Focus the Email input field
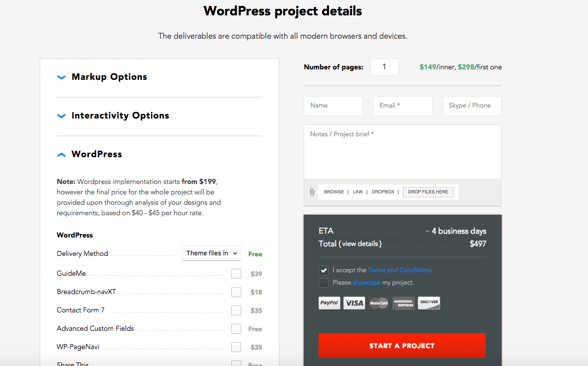 [x=403, y=106]
